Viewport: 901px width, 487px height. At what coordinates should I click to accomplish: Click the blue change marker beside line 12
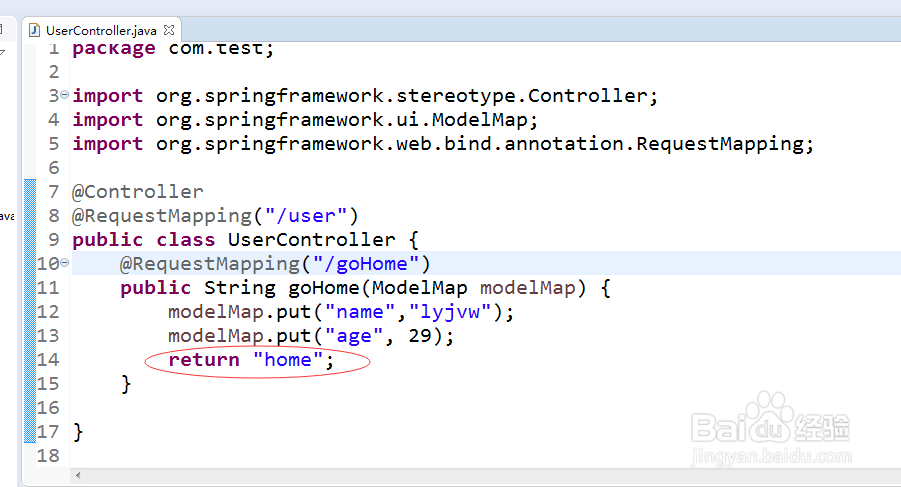coord(29,312)
